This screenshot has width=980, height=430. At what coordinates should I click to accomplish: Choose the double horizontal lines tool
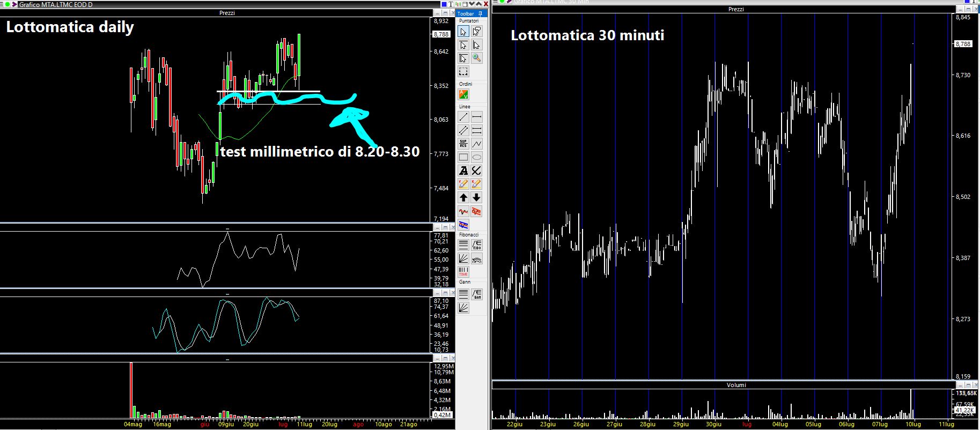pos(476,130)
